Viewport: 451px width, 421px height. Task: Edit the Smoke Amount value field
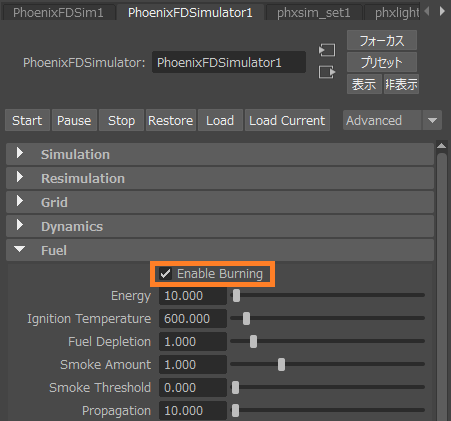pyautogui.click(x=193, y=364)
